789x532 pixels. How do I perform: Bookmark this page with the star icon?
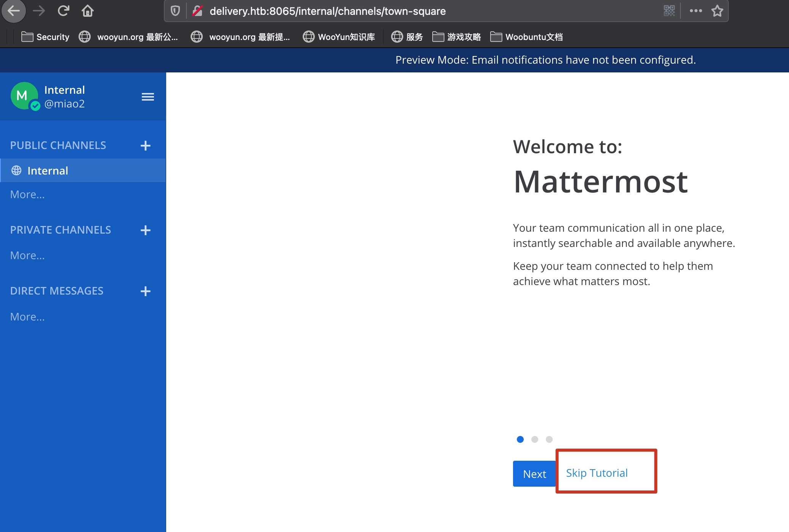click(717, 11)
